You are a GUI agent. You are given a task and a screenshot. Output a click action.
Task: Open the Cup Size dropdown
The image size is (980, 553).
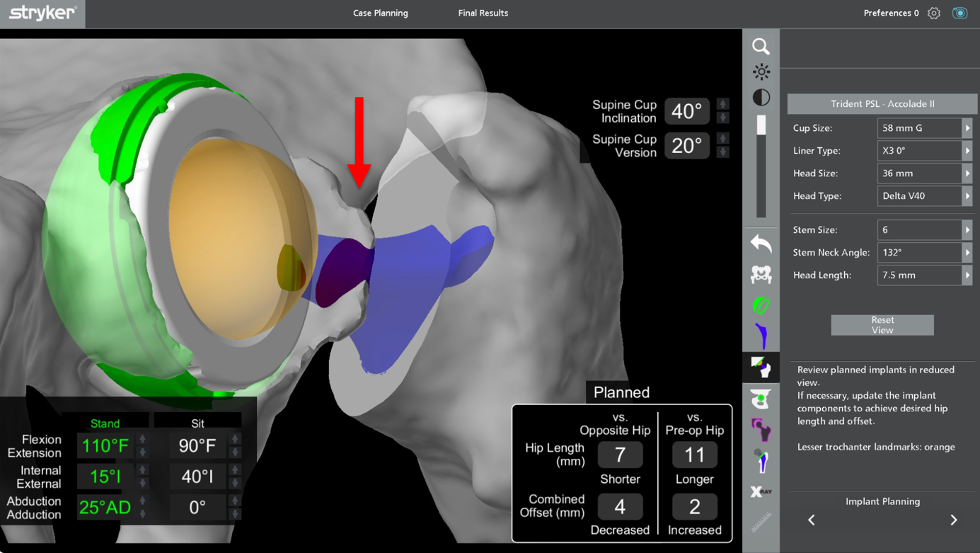(x=967, y=128)
